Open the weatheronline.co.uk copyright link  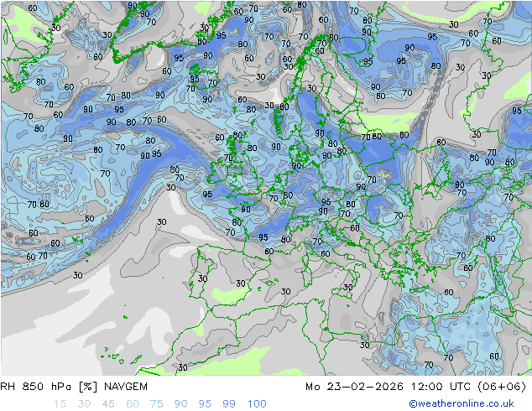(462, 403)
